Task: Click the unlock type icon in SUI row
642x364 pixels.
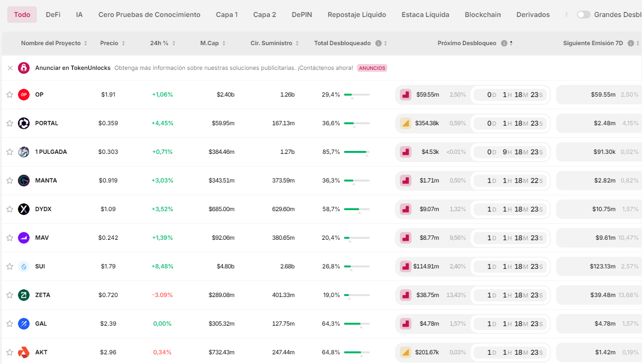Action: click(x=406, y=266)
